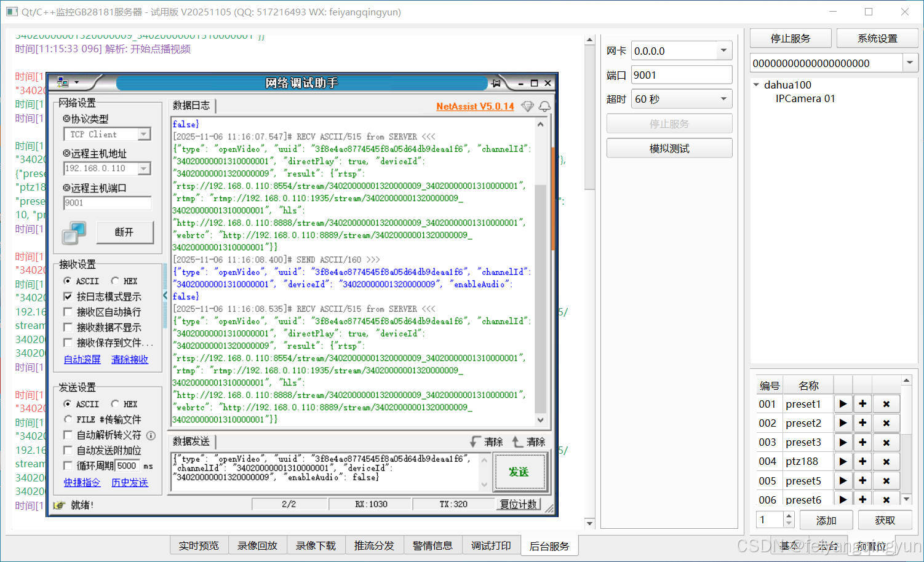Open the TCP Client protocol dropdown
924x562 pixels.
tap(143, 134)
